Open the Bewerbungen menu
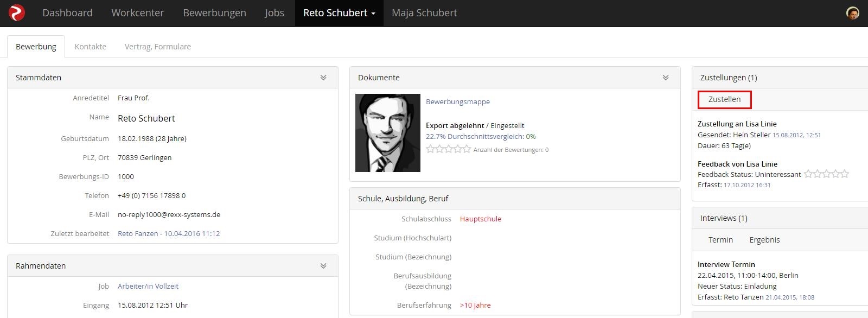 click(214, 13)
